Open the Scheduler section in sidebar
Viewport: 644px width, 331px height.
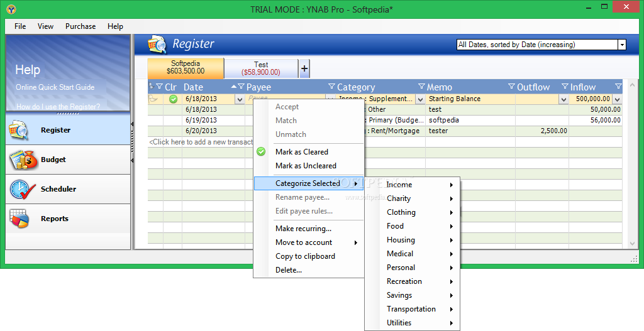pos(68,189)
